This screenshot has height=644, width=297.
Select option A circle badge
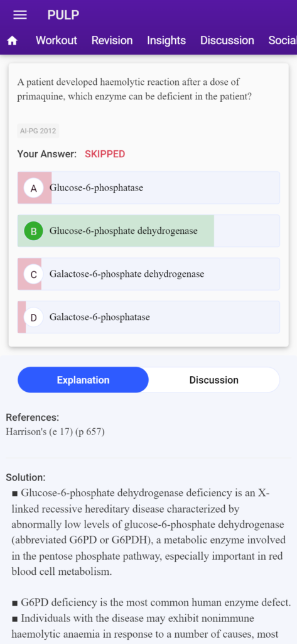(34, 188)
